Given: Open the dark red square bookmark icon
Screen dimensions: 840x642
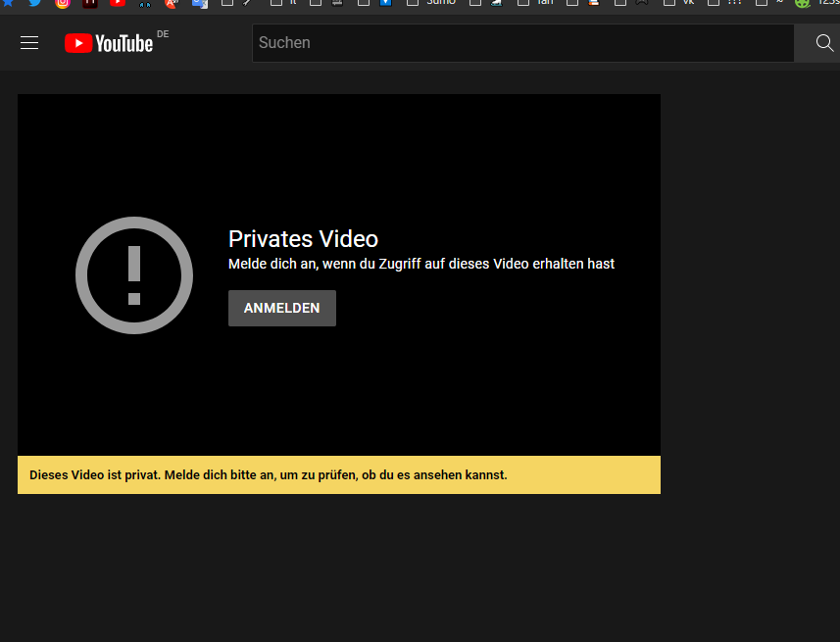Looking at the screenshot, I should pos(90,3).
